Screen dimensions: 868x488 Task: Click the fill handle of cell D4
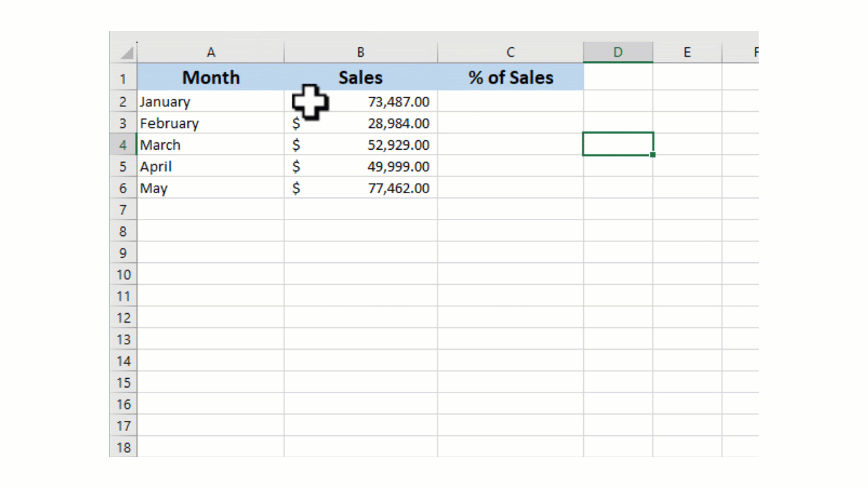click(652, 155)
